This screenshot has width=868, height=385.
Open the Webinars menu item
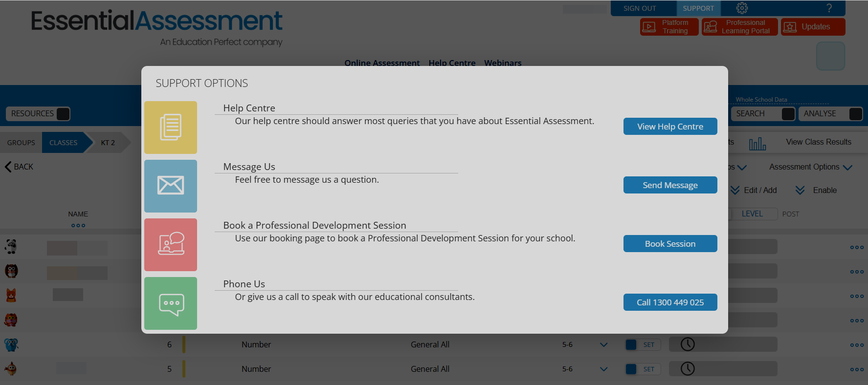(503, 63)
